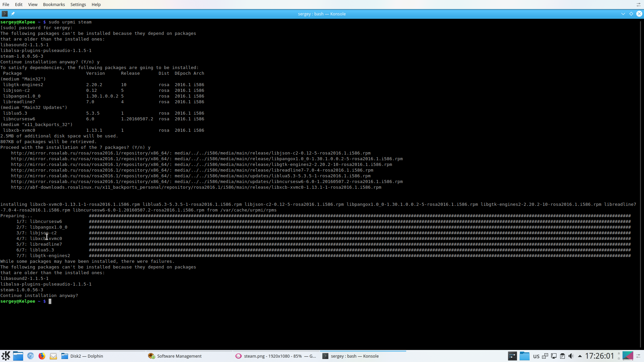This screenshot has width=644, height=362.
Task: Open the mail client icon in panel
Action: [53, 356]
